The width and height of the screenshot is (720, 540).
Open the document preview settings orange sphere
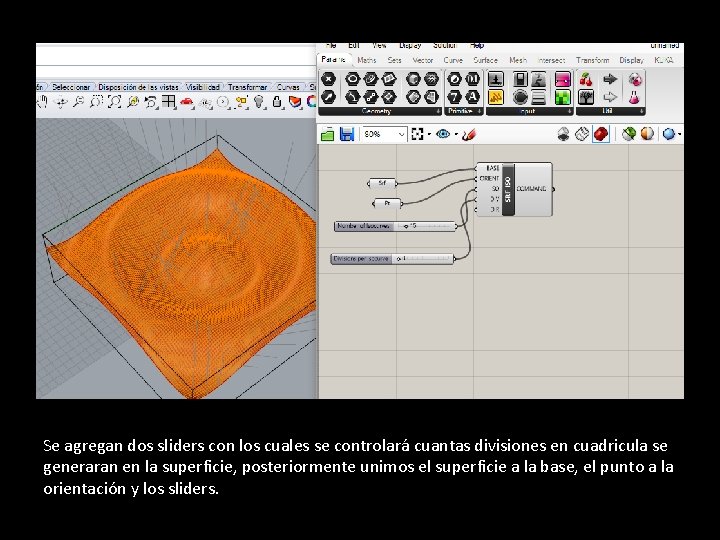tap(647, 134)
